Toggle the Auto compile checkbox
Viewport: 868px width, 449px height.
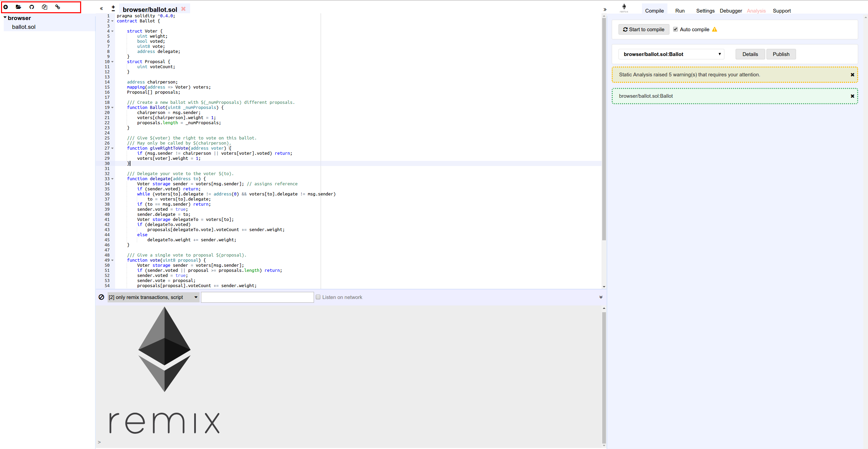coord(676,29)
